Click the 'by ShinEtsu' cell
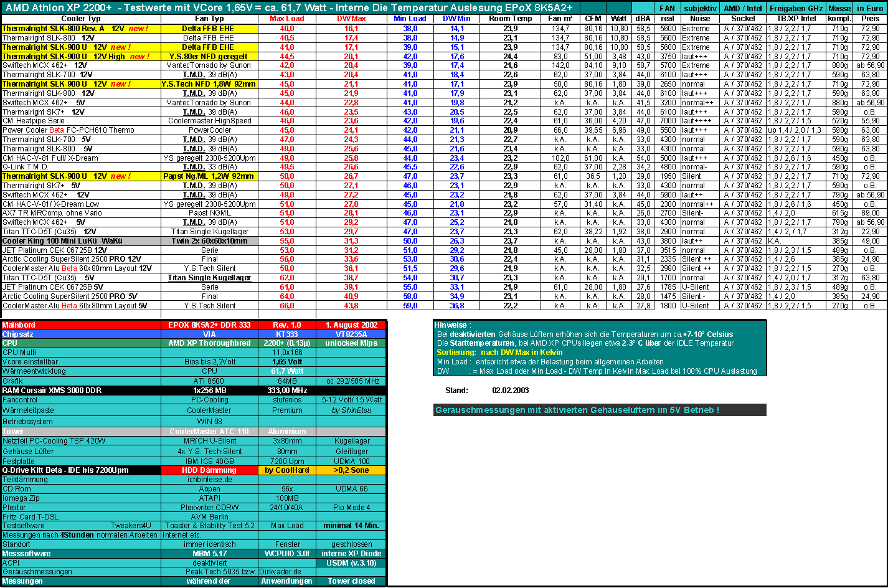This screenshot has width=888, height=588. coord(351,410)
